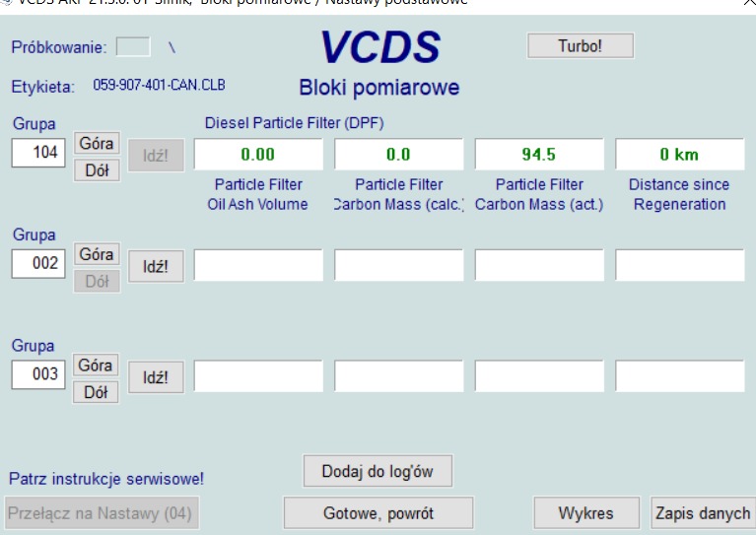Viewport: 756px width, 535px height.
Task: Decrease group 003 with its Dół button
Action: [96, 392]
